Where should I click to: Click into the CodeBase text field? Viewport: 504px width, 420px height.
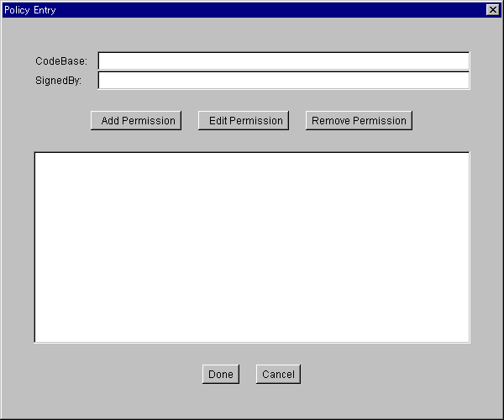pos(284,60)
